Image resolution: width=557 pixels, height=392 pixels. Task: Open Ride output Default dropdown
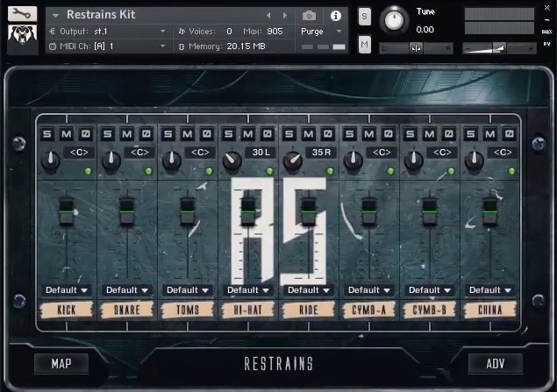click(x=309, y=290)
